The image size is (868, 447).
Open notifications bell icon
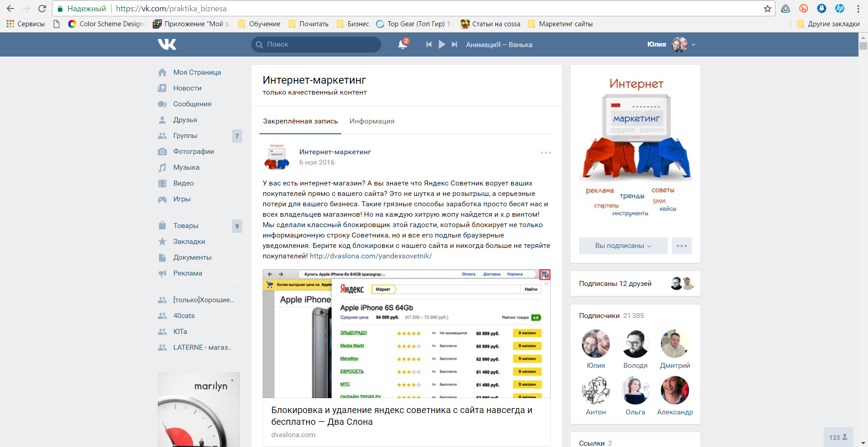pyautogui.click(x=402, y=44)
